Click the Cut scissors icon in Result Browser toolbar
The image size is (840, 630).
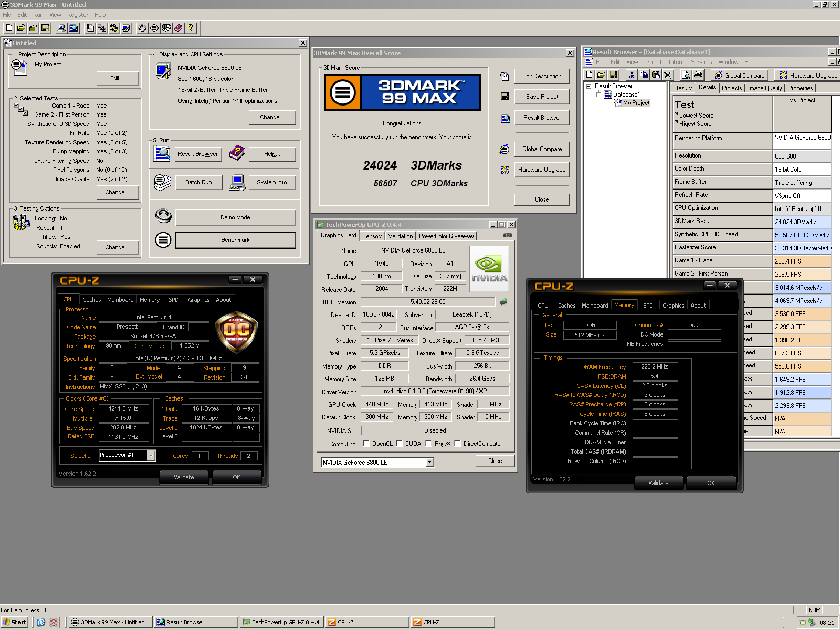pos(632,75)
